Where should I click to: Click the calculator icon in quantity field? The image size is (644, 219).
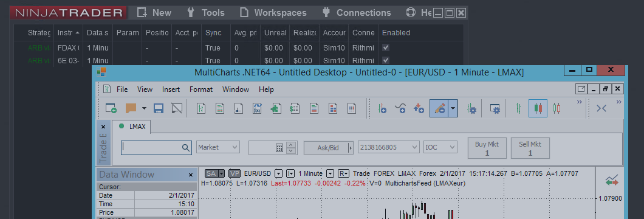(279, 147)
